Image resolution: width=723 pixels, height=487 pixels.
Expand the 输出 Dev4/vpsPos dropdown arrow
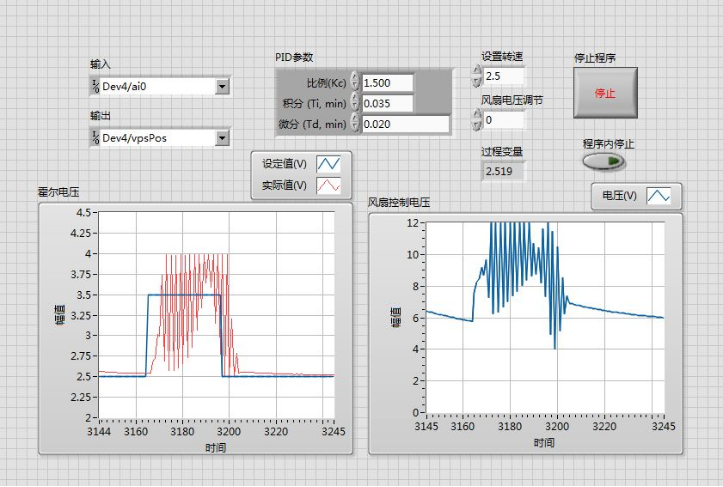click(222, 137)
